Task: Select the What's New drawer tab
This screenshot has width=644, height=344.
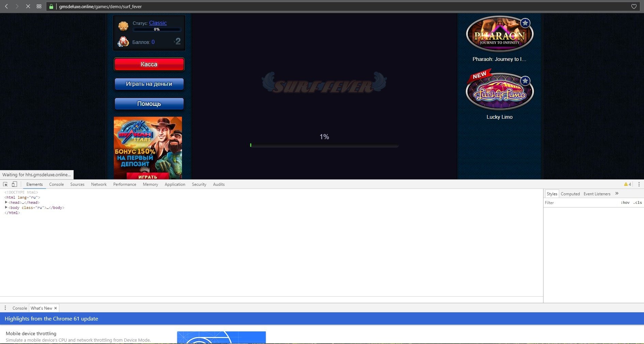Action: (41, 308)
